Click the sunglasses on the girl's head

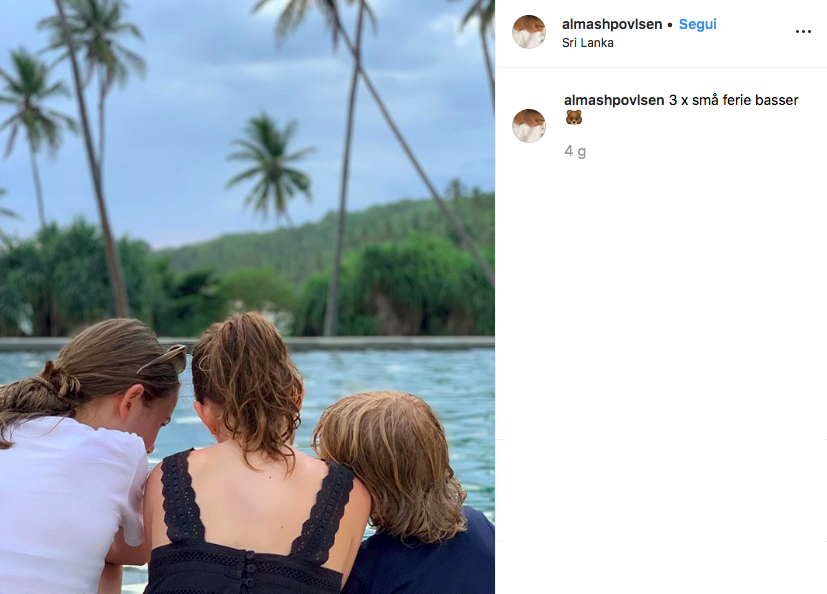[x=166, y=359]
